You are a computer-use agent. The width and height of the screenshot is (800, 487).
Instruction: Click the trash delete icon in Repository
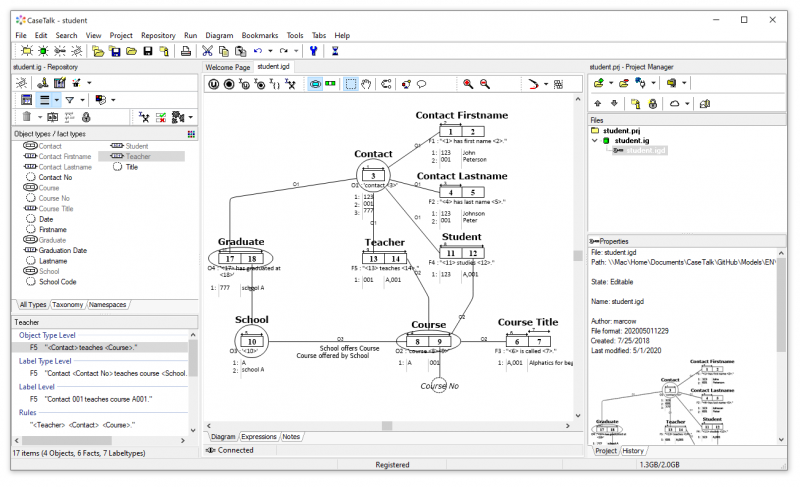click(x=27, y=117)
